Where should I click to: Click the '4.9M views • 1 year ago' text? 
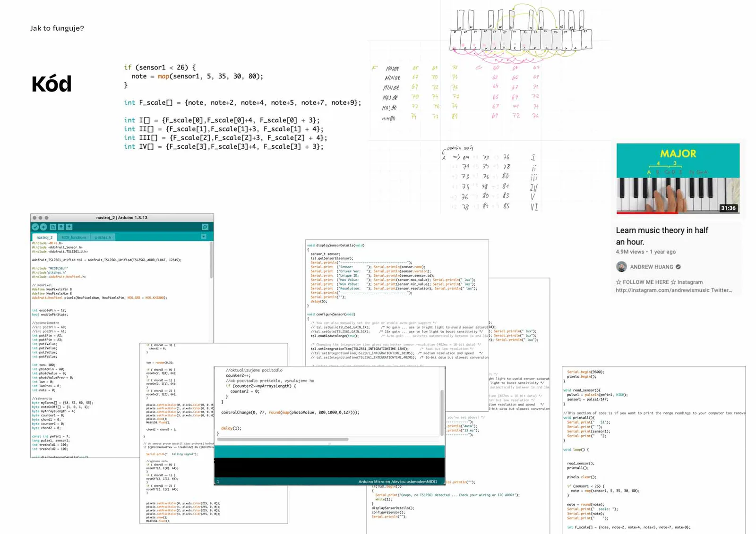[x=645, y=252]
